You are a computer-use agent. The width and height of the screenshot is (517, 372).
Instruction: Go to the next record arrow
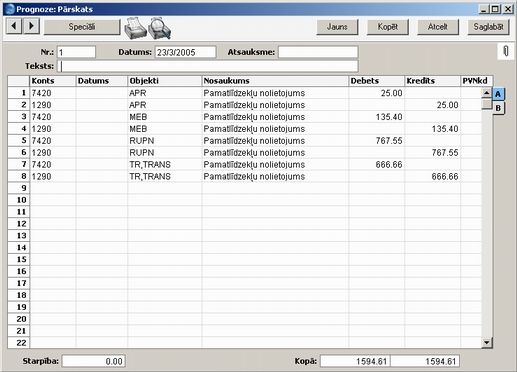[x=31, y=26]
